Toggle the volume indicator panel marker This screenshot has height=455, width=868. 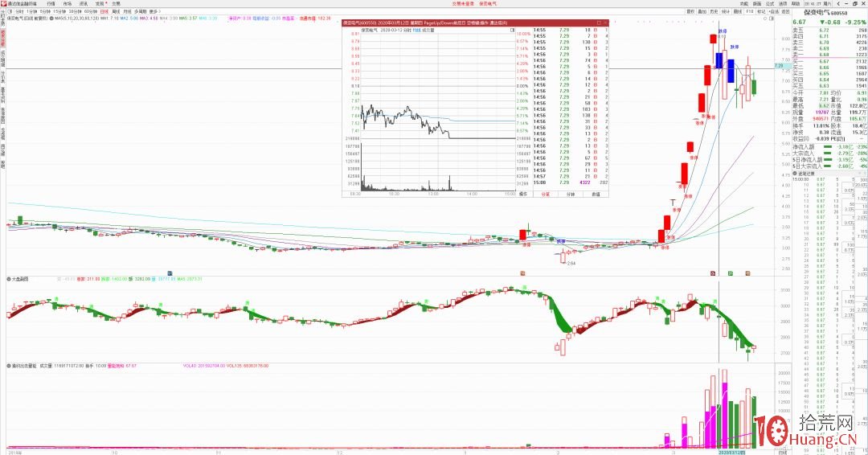coord(10,366)
